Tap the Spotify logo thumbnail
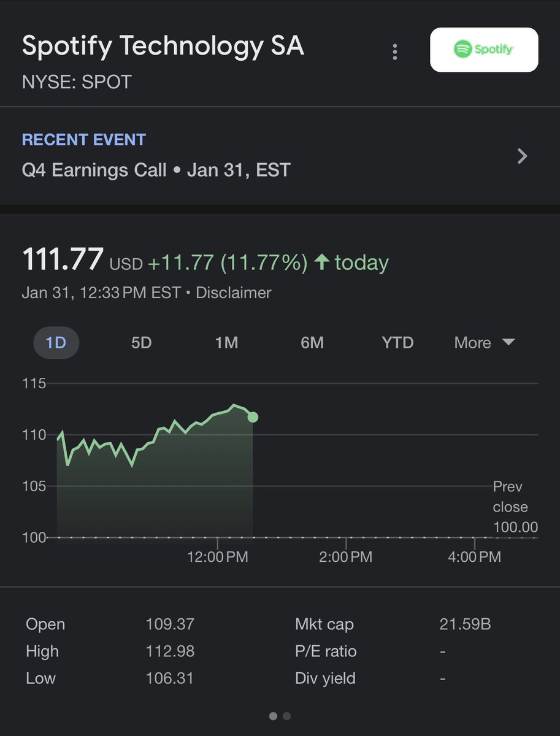This screenshot has width=560, height=736. pyautogui.click(x=484, y=50)
